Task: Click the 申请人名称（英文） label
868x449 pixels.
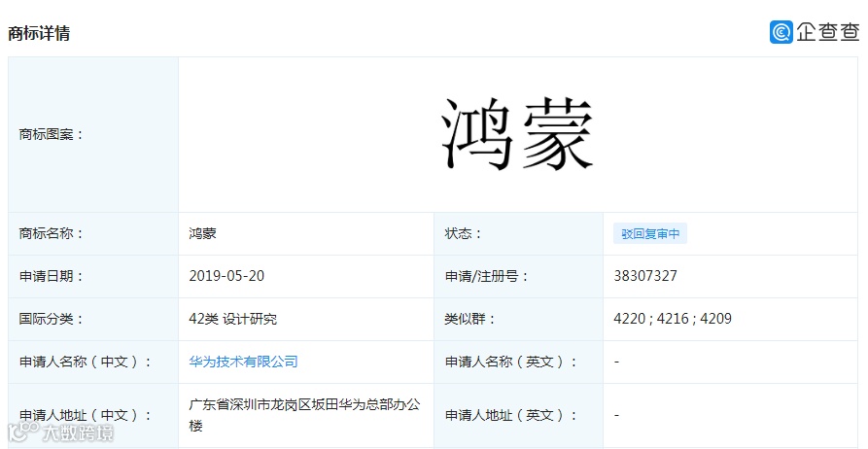Action: pos(511,362)
